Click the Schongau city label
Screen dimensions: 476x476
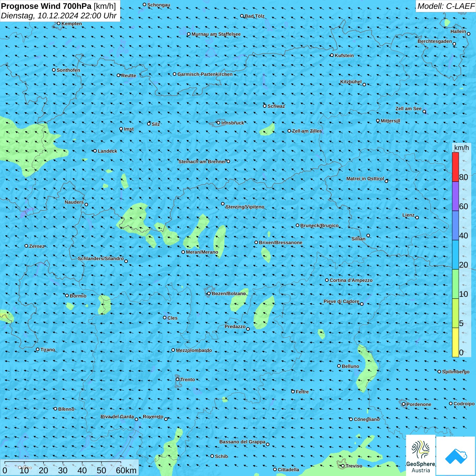pos(159,5)
